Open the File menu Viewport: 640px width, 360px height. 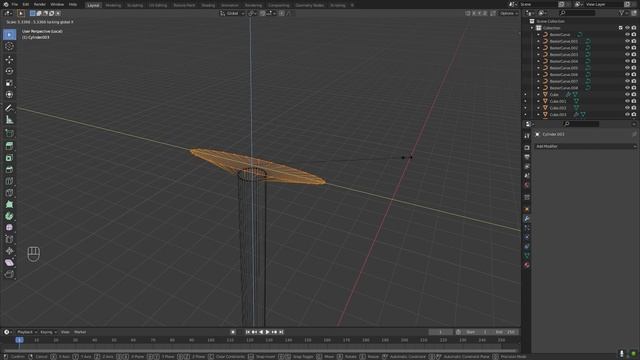coord(15,4)
